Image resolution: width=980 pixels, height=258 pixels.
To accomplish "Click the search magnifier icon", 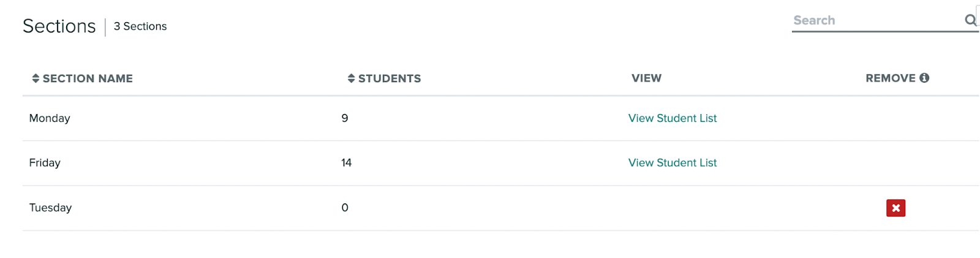I will [x=970, y=20].
